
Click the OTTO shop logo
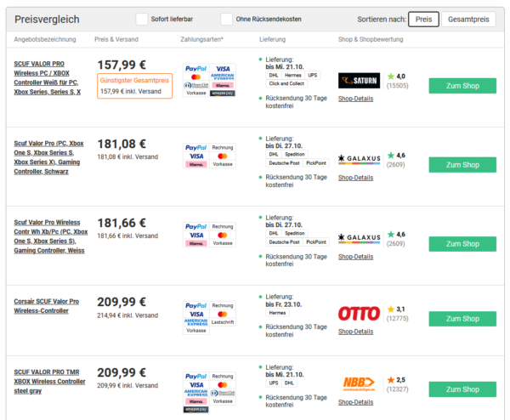coord(359,314)
